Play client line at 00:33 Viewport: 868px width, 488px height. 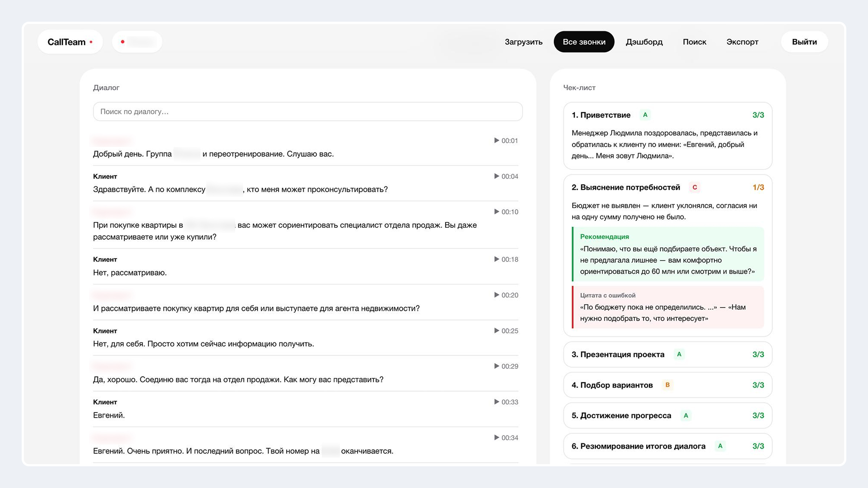tap(506, 402)
